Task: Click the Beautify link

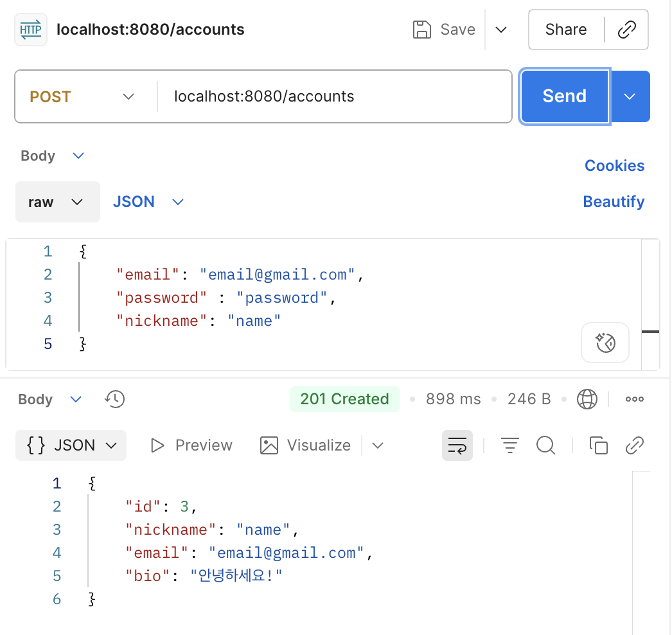Action: tap(614, 202)
